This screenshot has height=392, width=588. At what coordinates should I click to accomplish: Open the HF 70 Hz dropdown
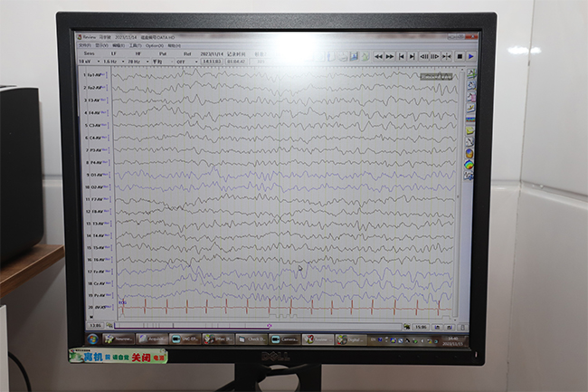[138, 62]
